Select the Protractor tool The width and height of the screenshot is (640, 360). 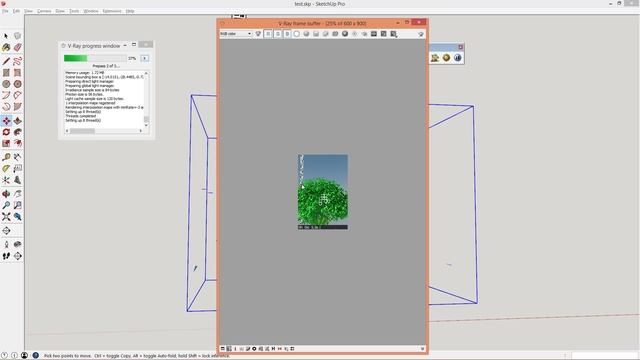(x=6, y=169)
